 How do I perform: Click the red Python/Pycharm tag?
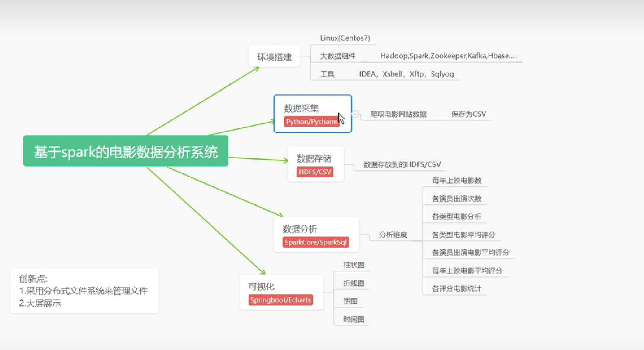(311, 122)
